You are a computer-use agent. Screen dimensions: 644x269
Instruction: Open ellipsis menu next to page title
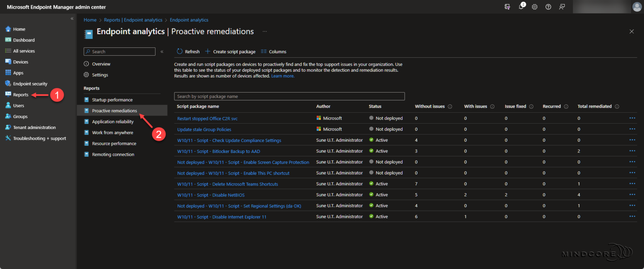(x=265, y=31)
